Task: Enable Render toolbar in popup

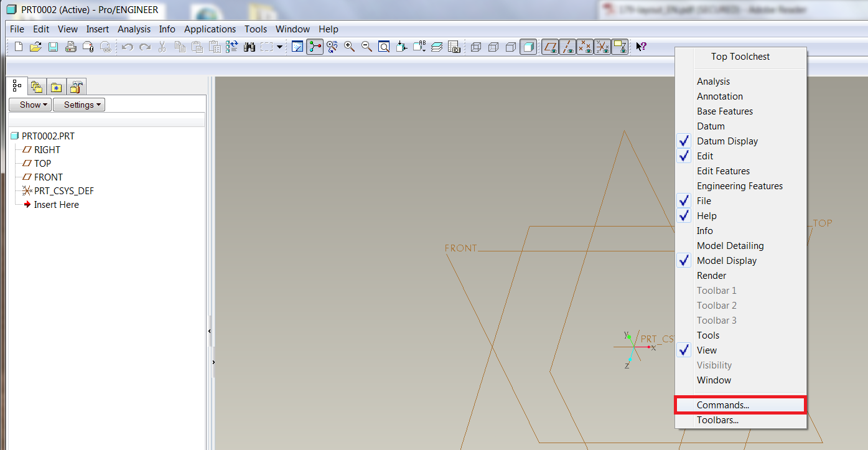Action: point(740,276)
